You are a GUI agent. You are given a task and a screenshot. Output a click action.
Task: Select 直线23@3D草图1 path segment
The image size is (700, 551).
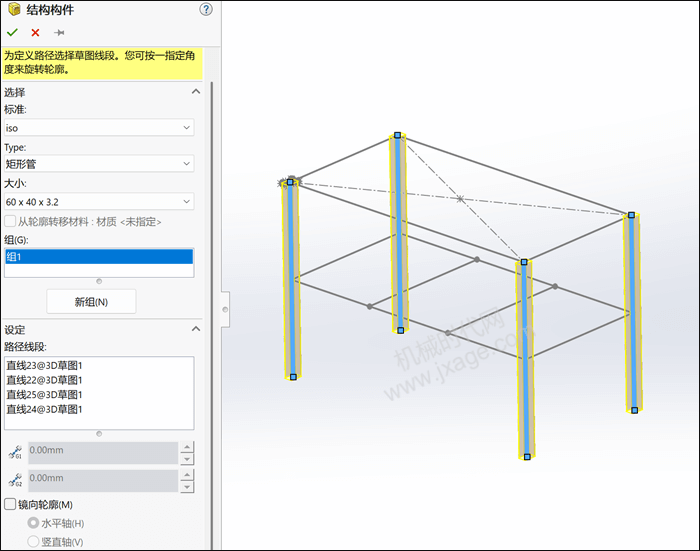pos(44,365)
